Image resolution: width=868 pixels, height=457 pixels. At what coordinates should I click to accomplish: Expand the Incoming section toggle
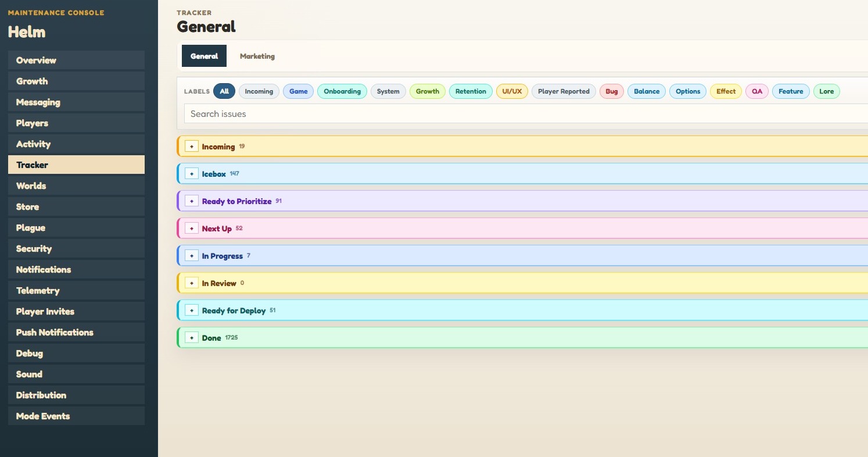[x=192, y=147]
